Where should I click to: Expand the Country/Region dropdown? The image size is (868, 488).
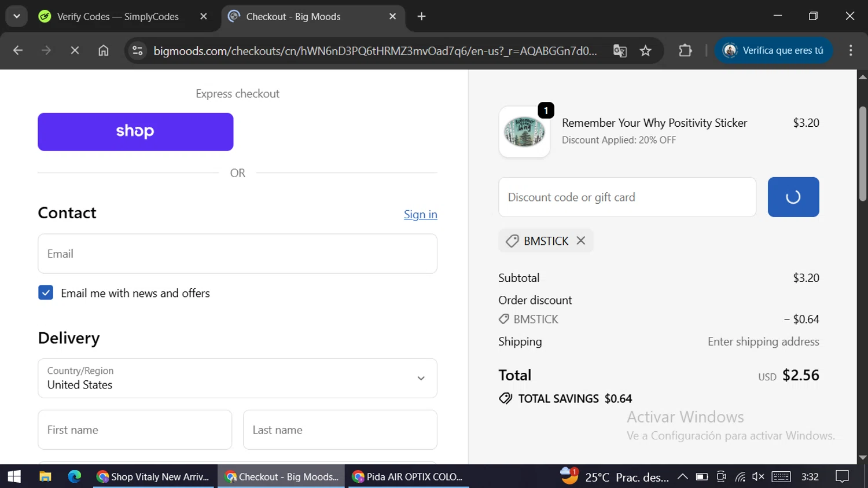[237, 378]
